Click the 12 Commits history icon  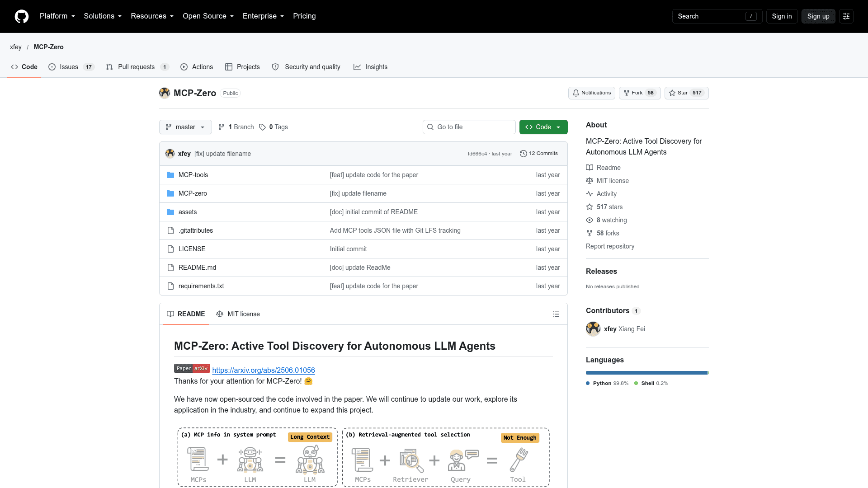pyautogui.click(x=524, y=154)
